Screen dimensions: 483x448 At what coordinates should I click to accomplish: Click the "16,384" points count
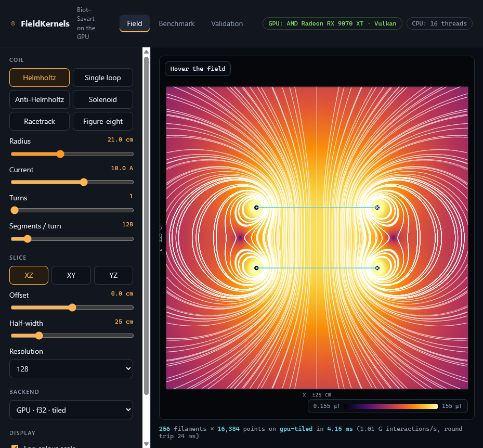[x=228, y=429]
